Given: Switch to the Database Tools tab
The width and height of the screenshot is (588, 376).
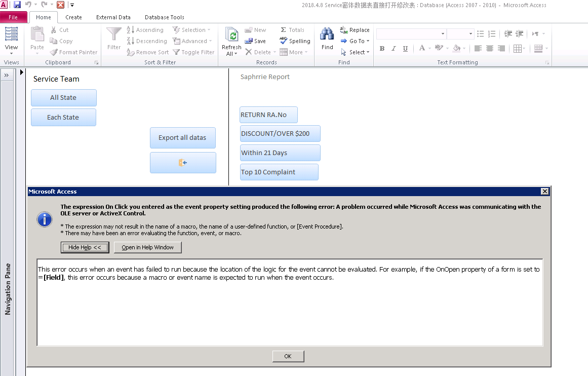Looking at the screenshot, I should 164,17.
